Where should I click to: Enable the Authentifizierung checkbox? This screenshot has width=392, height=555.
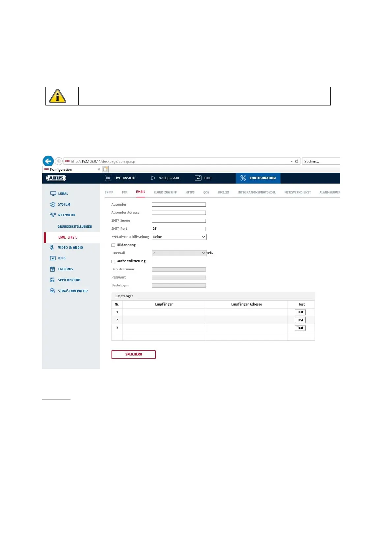[x=113, y=261]
